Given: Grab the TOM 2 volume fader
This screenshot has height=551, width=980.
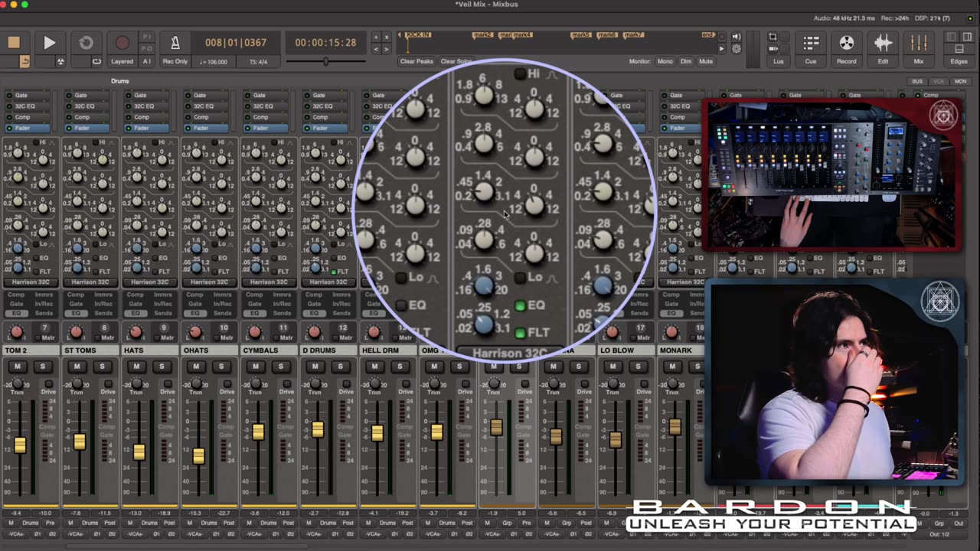Looking at the screenshot, I should 20,445.
